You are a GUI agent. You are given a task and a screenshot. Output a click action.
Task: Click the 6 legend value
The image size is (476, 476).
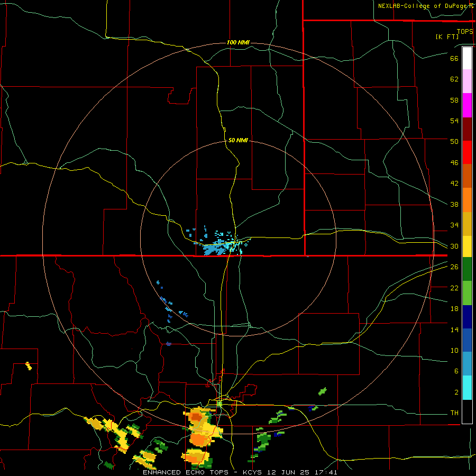tap(456, 371)
